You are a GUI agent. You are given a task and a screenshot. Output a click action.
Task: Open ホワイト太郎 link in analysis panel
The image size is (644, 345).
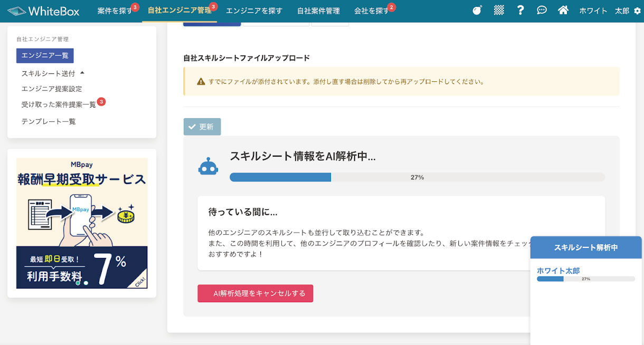click(x=558, y=271)
